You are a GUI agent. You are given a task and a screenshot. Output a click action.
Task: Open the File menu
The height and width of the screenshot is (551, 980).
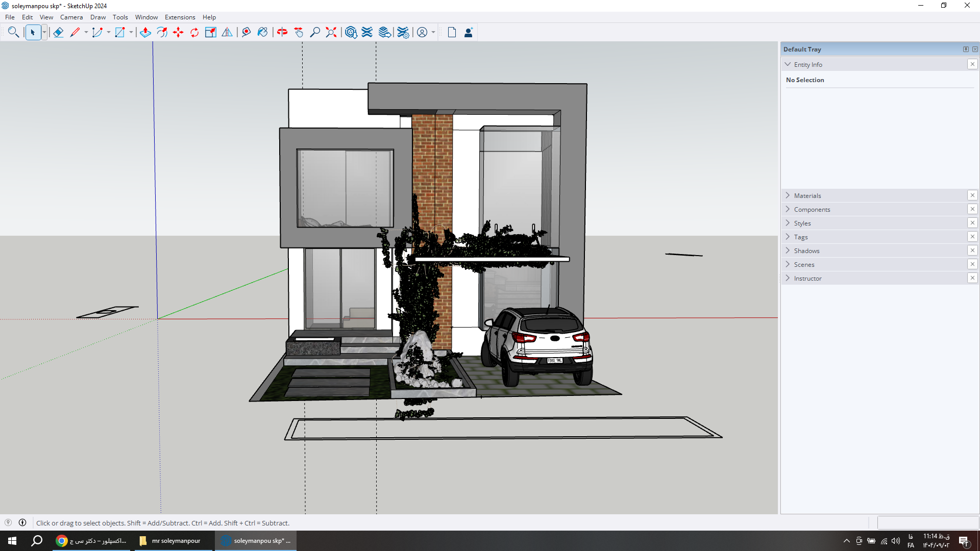point(10,17)
